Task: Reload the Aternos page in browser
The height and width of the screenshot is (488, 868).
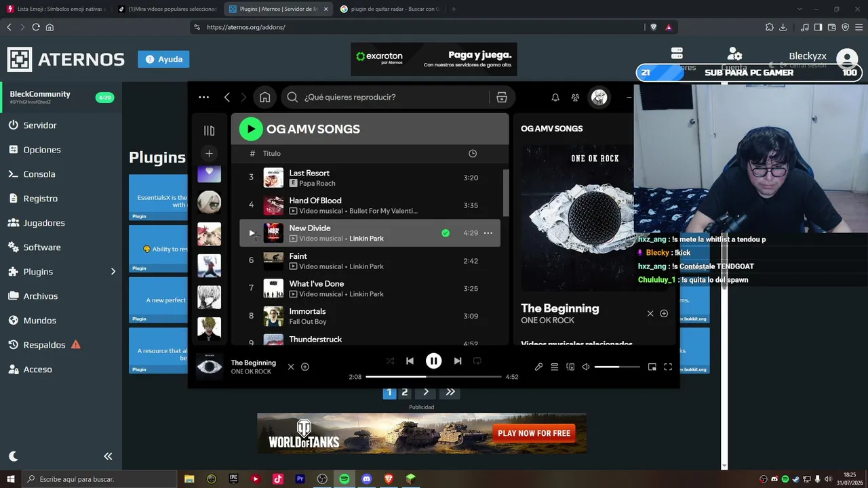Action: pos(36,27)
